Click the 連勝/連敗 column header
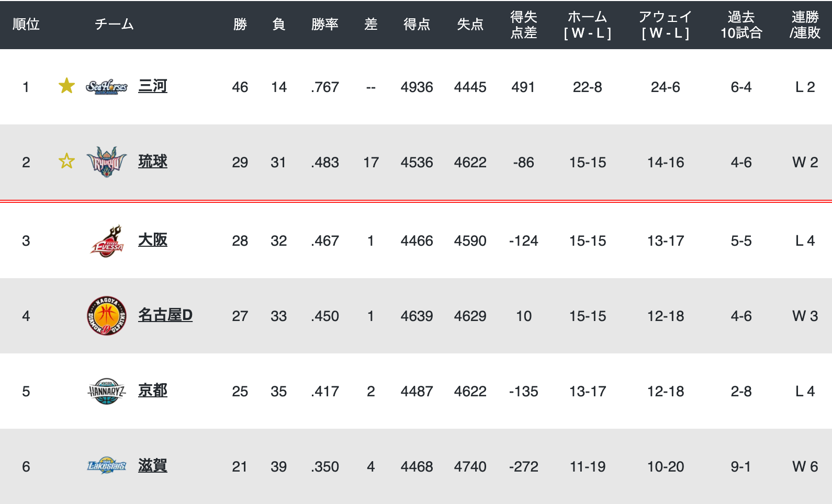The width and height of the screenshot is (832, 504). [805, 25]
